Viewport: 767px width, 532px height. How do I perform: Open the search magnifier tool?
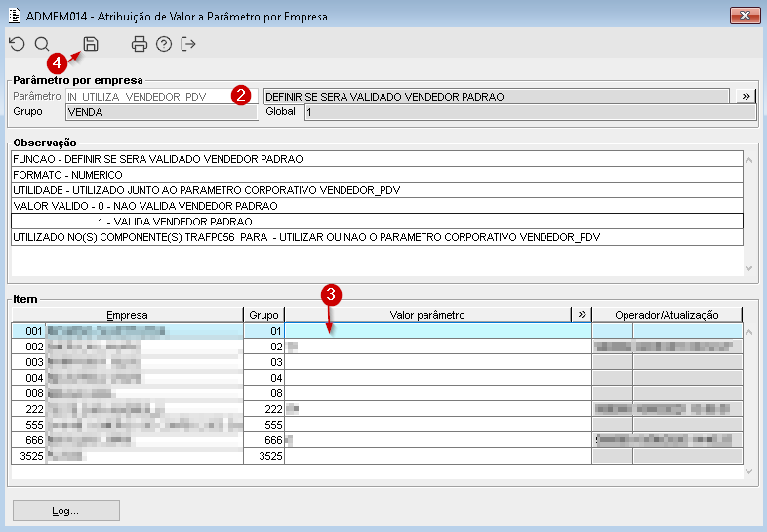[42, 44]
